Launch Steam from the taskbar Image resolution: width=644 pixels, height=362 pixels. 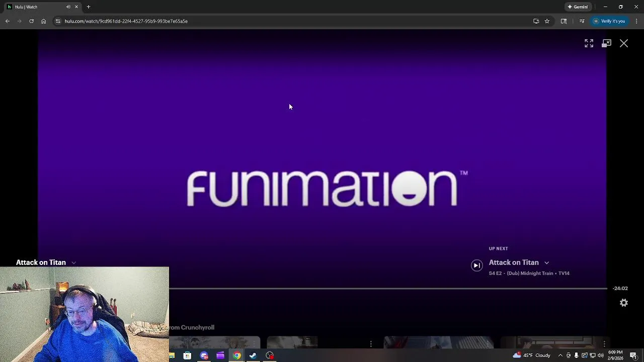coord(253,355)
